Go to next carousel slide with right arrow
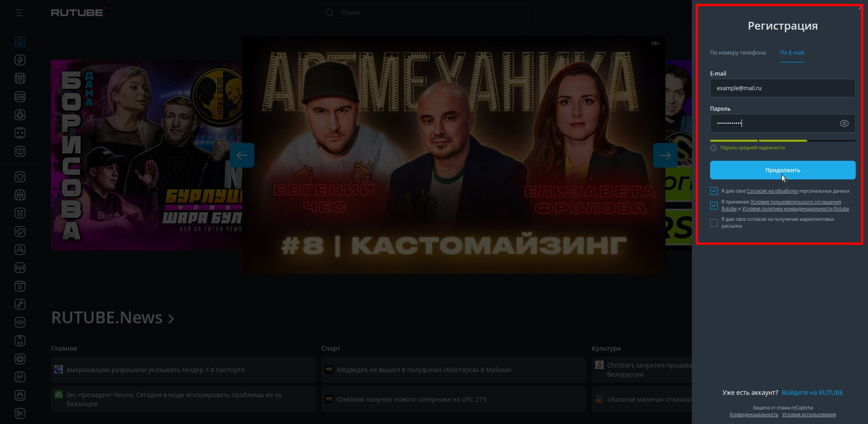The width and height of the screenshot is (868, 424). [x=665, y=155]
